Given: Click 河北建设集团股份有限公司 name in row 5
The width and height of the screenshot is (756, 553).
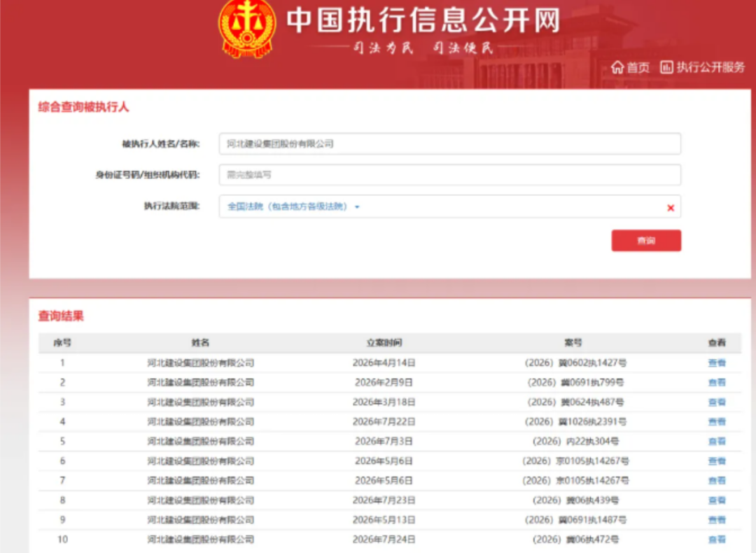Looking at the screenshot, I should 201,441.
